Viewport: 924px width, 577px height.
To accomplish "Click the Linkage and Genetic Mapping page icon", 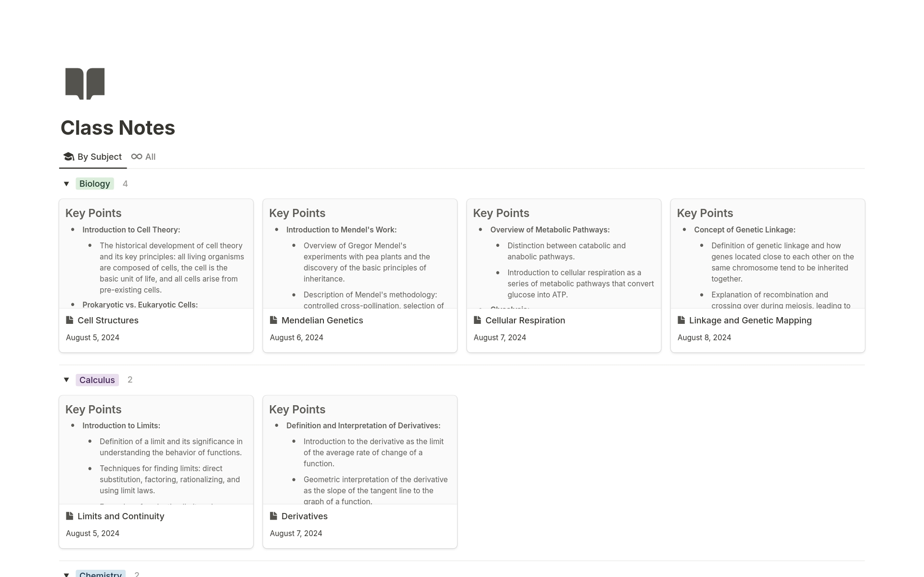I will pos(681,321).
